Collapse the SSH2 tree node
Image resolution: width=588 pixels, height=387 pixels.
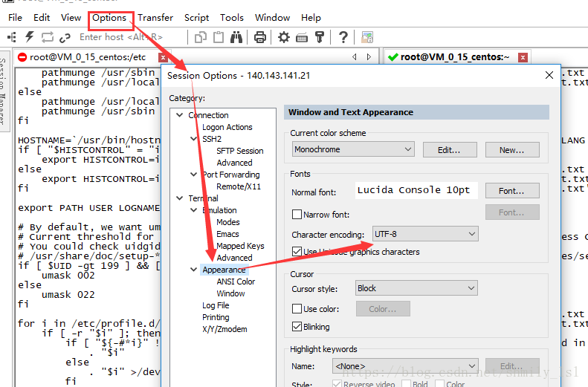pos(193,139)
